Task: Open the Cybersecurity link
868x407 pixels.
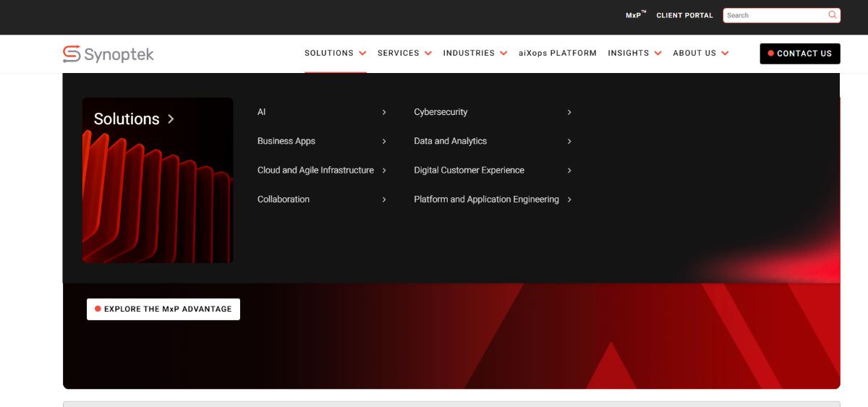Action: [x=441, y=112]
